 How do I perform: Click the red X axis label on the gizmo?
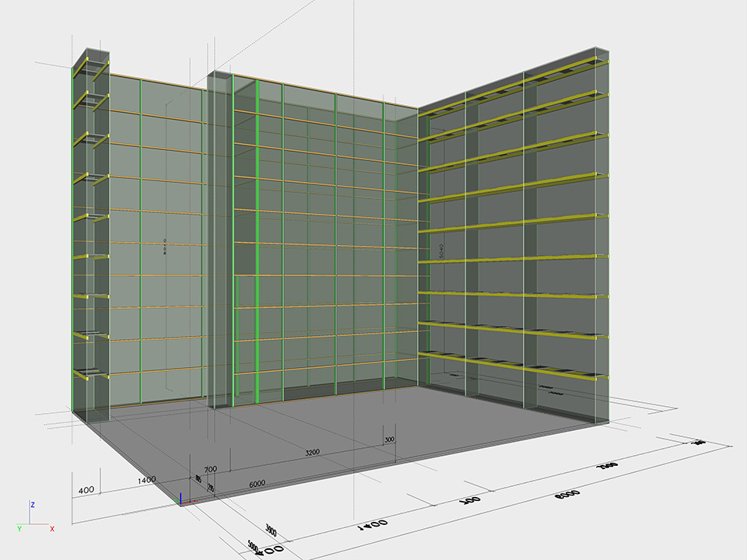tap(52, 529)
